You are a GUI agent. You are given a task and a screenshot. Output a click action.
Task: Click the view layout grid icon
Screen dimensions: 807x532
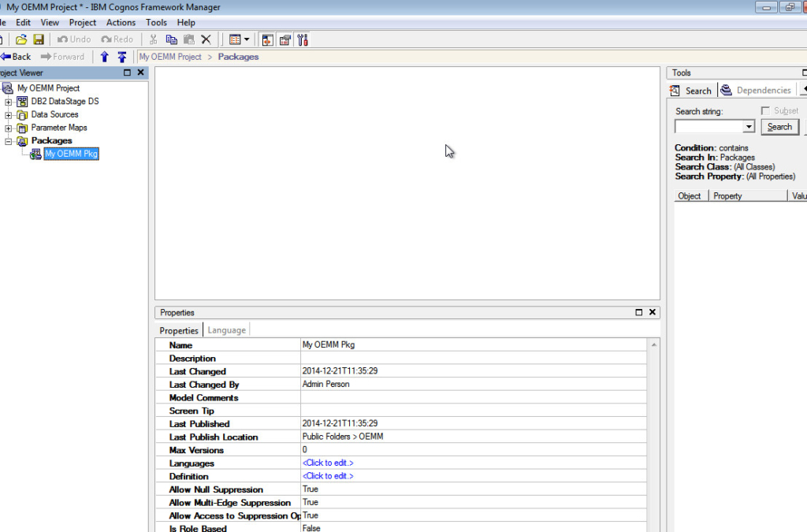(235, 39)
